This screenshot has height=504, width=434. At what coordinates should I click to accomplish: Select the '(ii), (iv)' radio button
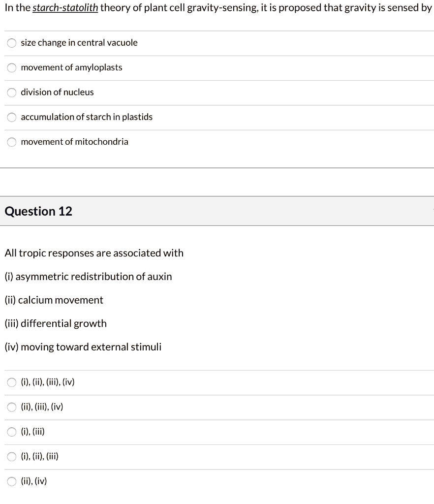[x=12, y=481]
